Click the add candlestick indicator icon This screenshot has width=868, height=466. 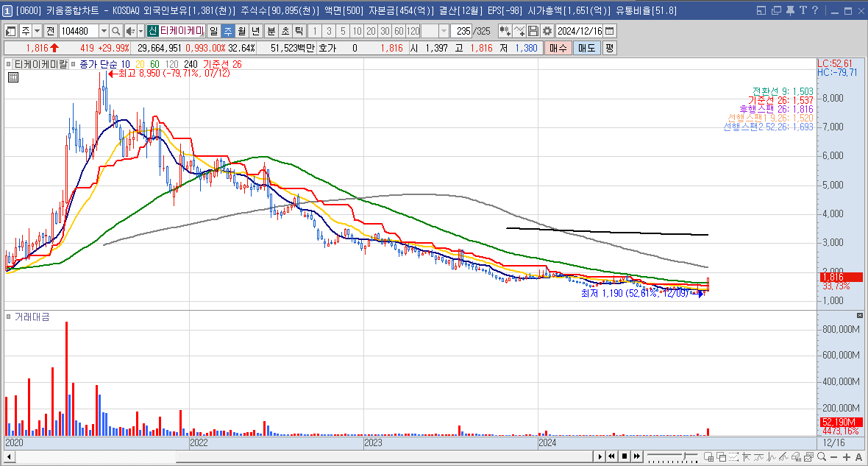[x=505, y=31]
